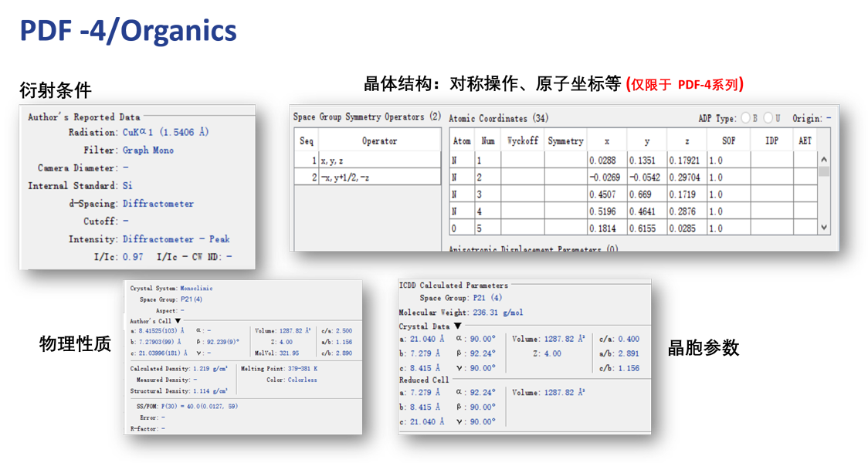Click the Calculated Density value 1.219
Screen dimensions: 868x463
(210, 368)
